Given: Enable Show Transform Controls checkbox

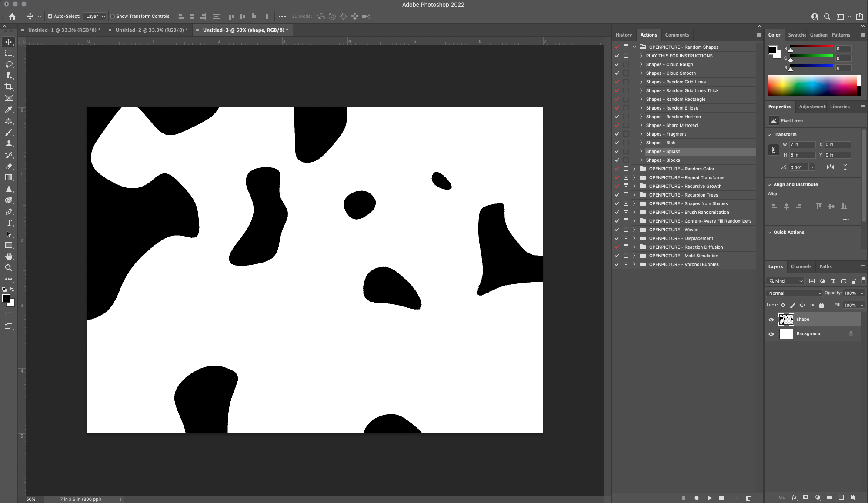Looking at the screenshot, I should coord(113,17).
